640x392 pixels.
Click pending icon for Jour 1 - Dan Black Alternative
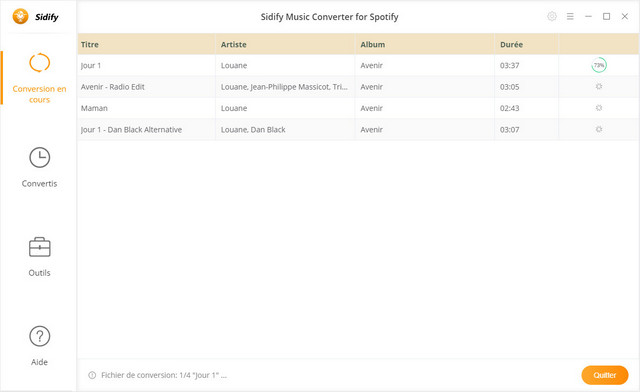click(599, 129)
